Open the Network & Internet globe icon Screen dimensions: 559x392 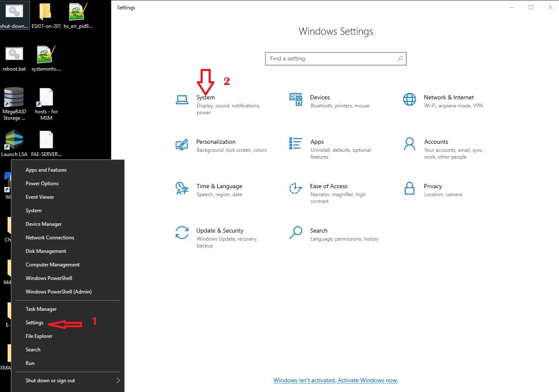point(410,99)
